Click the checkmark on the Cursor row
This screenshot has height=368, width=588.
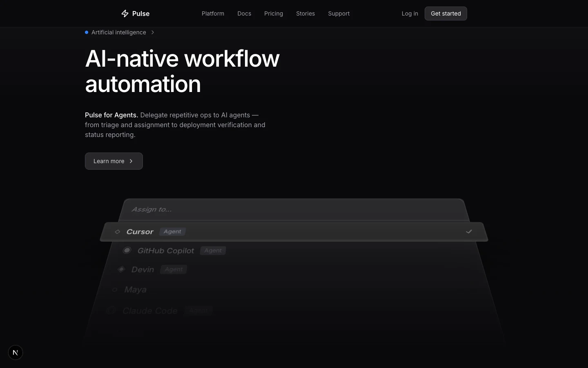point(469,231)
